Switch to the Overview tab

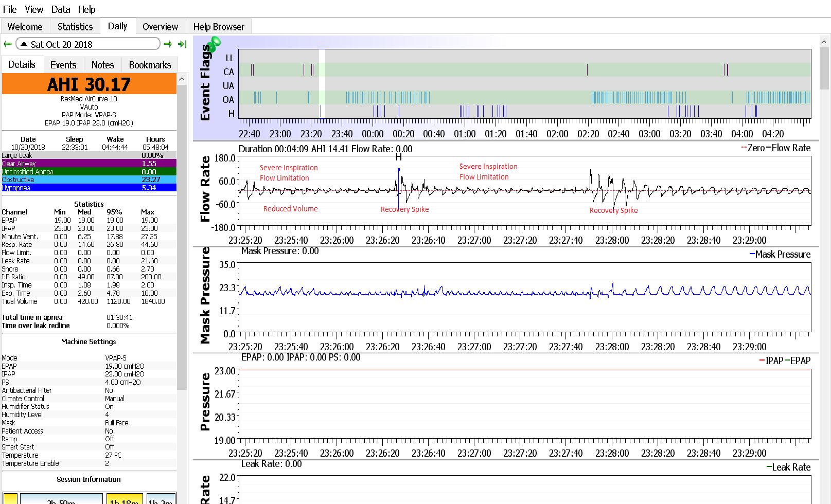(160, 27)
